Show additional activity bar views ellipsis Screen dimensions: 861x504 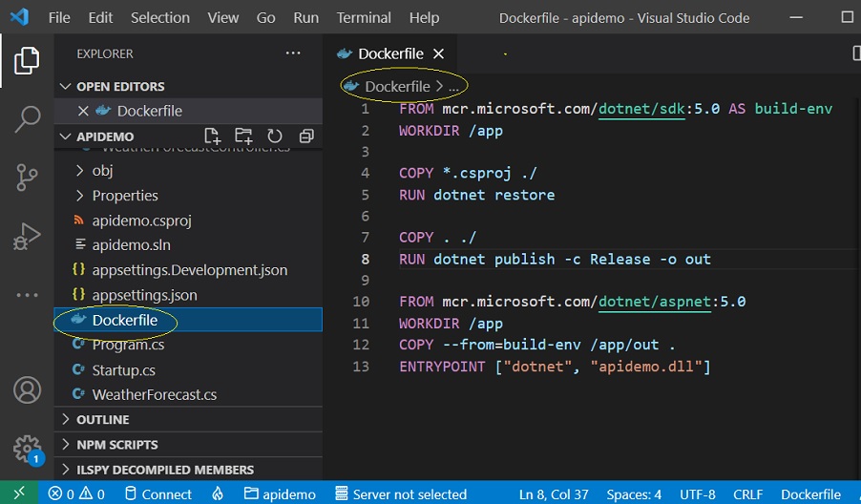tap(27, 295)
